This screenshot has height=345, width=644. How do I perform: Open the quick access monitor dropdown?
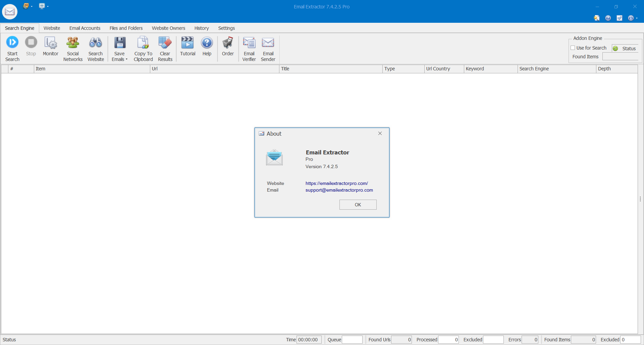click(x=48, y=6)
